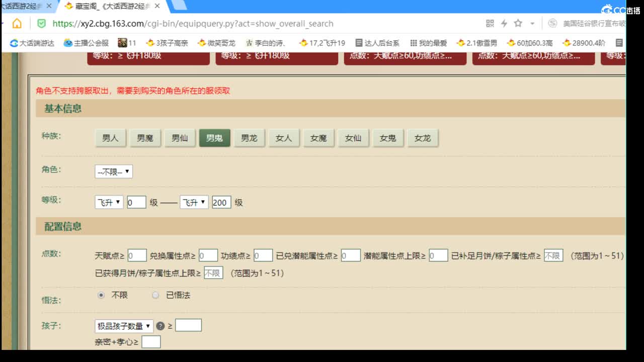Image resolution: width=644 pixels, height=362 pixels.
Task: Open the first 飞升 level dropdown
Action: (109, 202)
